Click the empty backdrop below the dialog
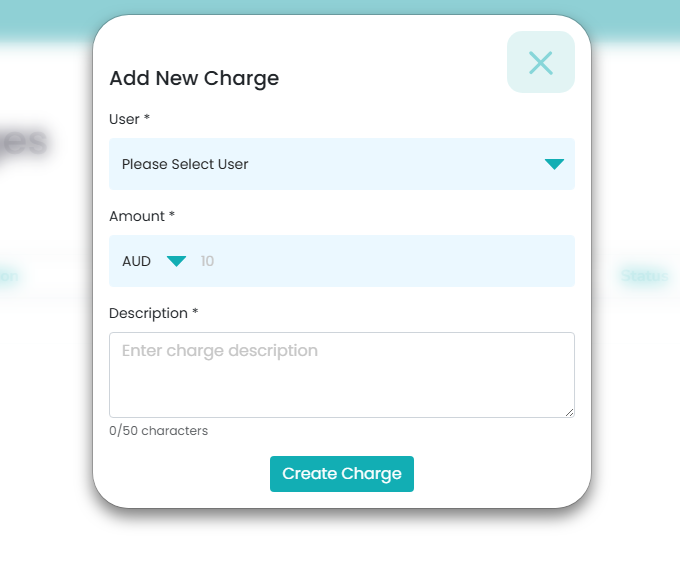Image resolution: width=680 pixels, height=576 pixels. pyautogui.click(x=340, y=545)
